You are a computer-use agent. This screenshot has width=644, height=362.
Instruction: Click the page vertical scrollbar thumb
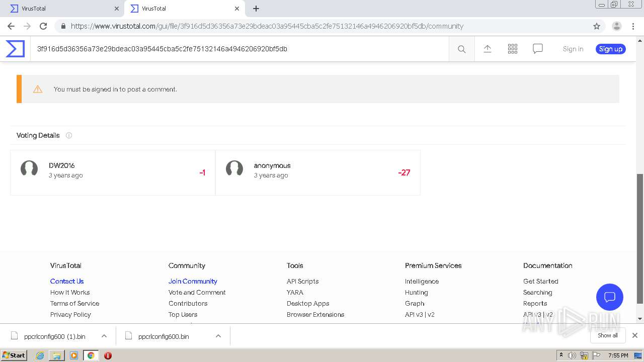click(640, 239)
